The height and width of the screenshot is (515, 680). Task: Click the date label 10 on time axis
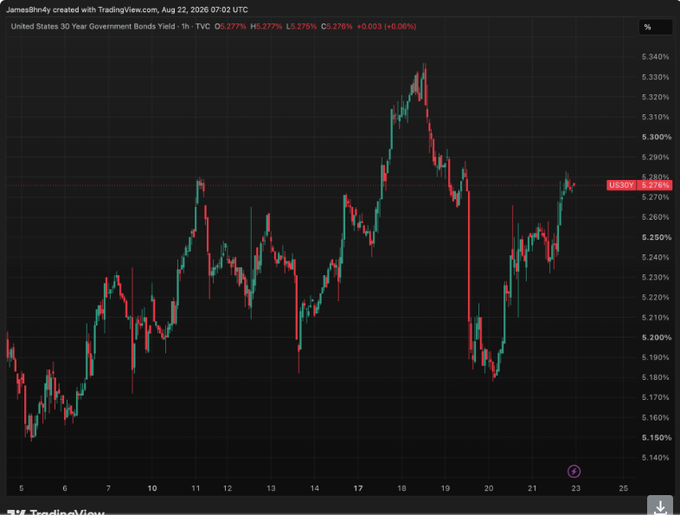coord(152,489)
